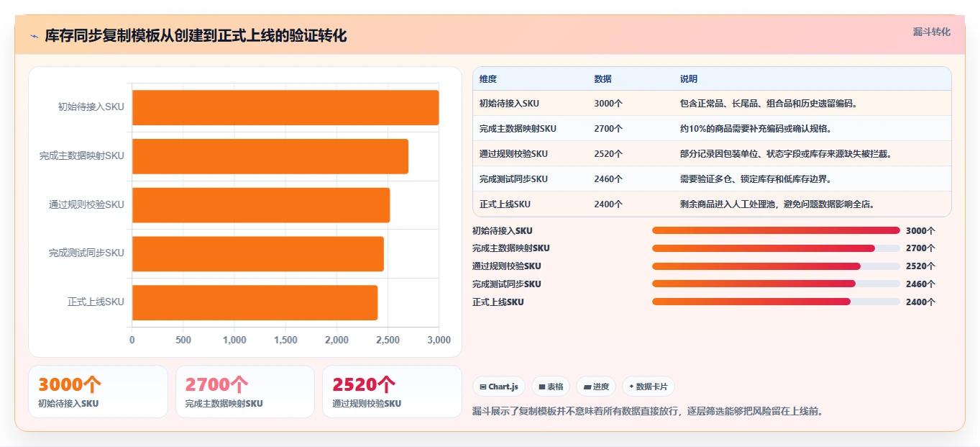980x447 pixels.
Task: Click table value 2700个
Action: pyautogui.click(x=608, y=129)
